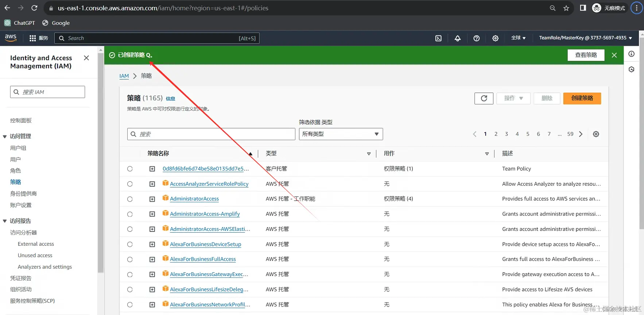The image size is (644, 315).
Task: Click the AccessAnalyzerServiceRolePolicy AWS managed icon
Action: (x=166, y=183)
